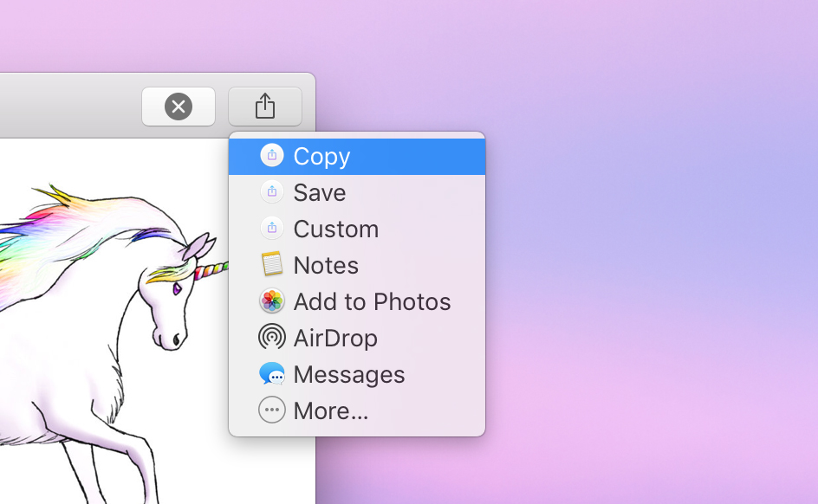
Task: Share to Notes via the text label
Action: (326, 265)
